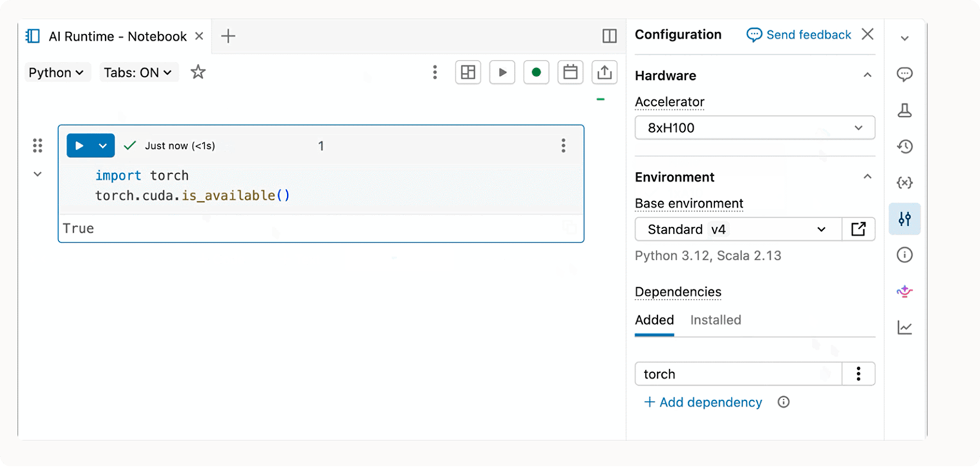
Task: Open the comments sidebar icon
Action: 904,74
